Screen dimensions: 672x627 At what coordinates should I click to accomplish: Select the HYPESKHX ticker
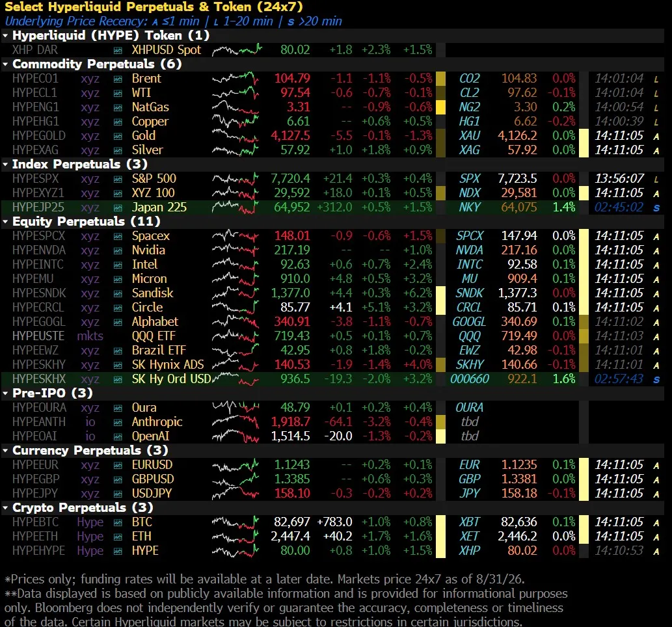point(39,379)
